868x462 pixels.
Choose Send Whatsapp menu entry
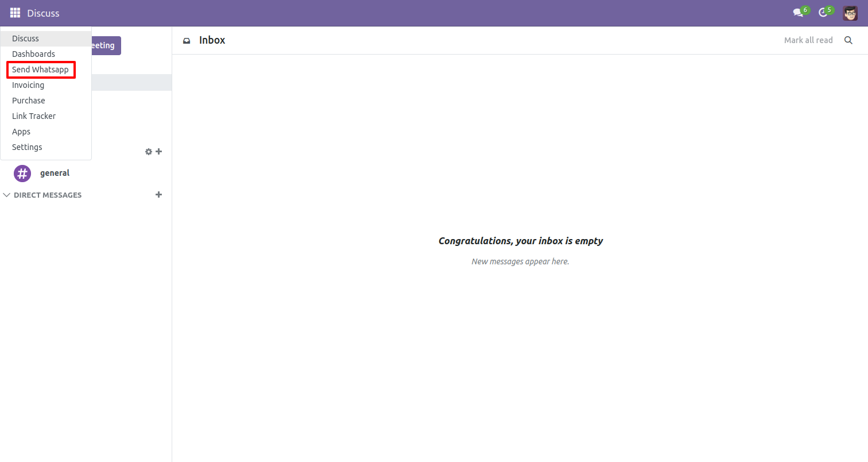46,70
